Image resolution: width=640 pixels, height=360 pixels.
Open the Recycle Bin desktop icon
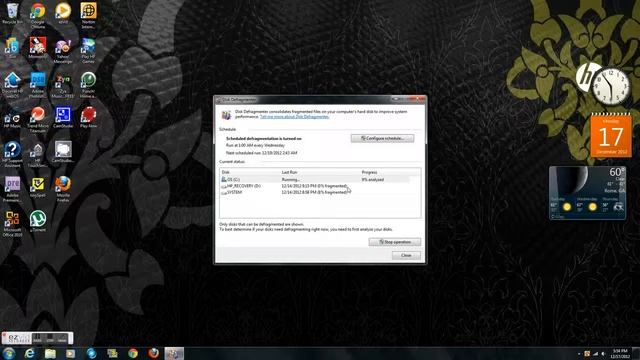12,13
